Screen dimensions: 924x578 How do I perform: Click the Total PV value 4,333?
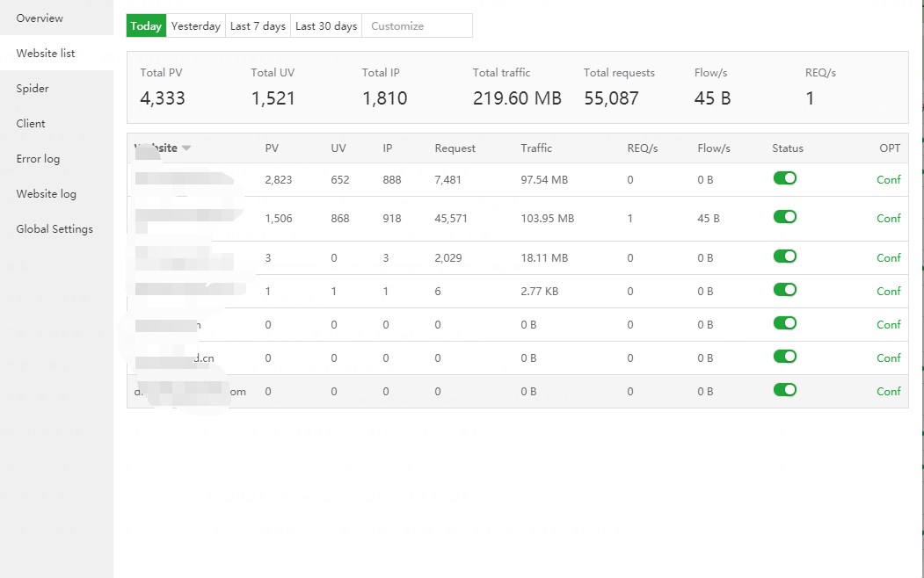(x=163, y=98)
